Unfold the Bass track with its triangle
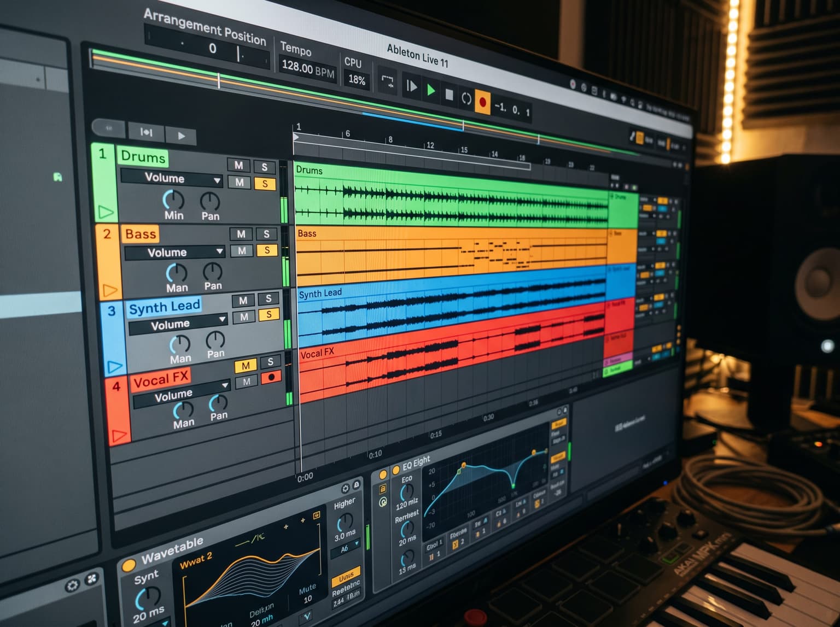Image resolution: width=840 pixels, height=627 pixels. (110, 289)
